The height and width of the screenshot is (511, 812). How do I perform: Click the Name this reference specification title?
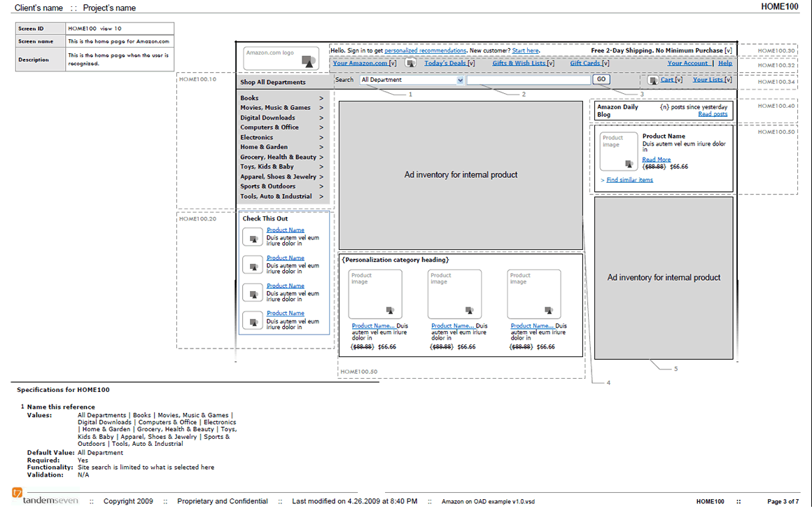(x=61, y=407)
